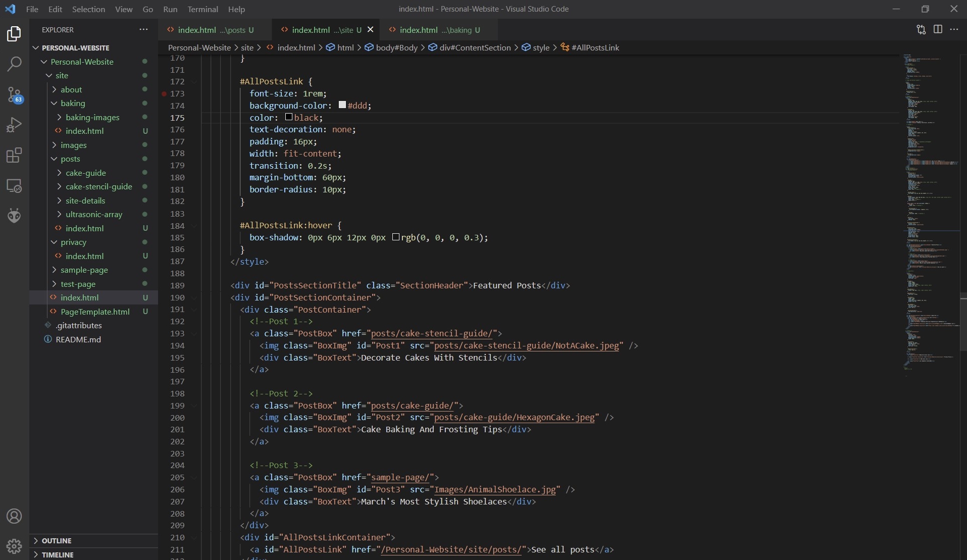Open the Explorer sidebar icon
The image size is (967, 560).
tap(14, 34)
